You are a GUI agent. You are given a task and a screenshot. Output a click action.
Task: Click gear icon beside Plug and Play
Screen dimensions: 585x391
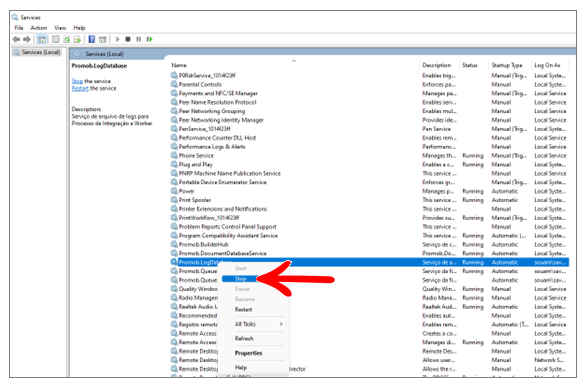[x=174, y=164]
